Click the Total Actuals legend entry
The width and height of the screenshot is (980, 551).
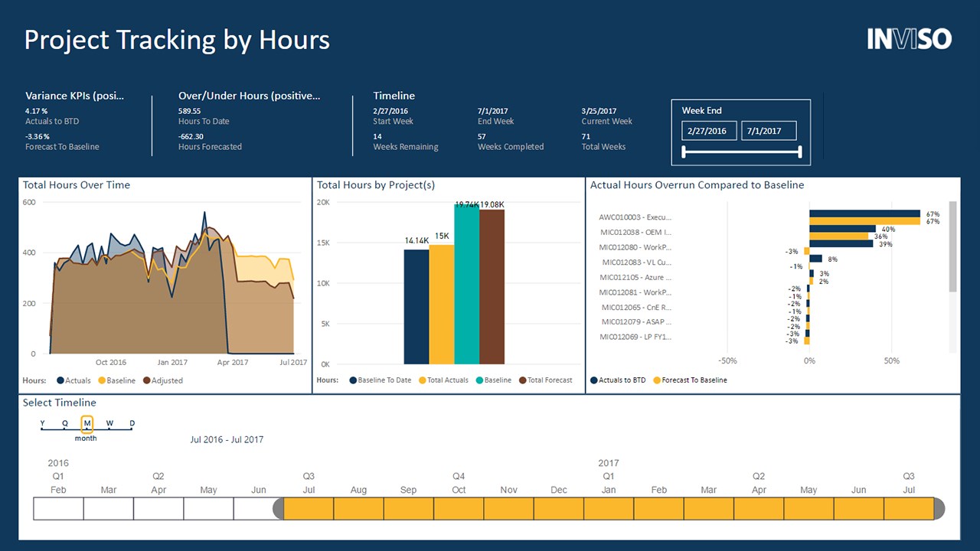coord(443,380)
